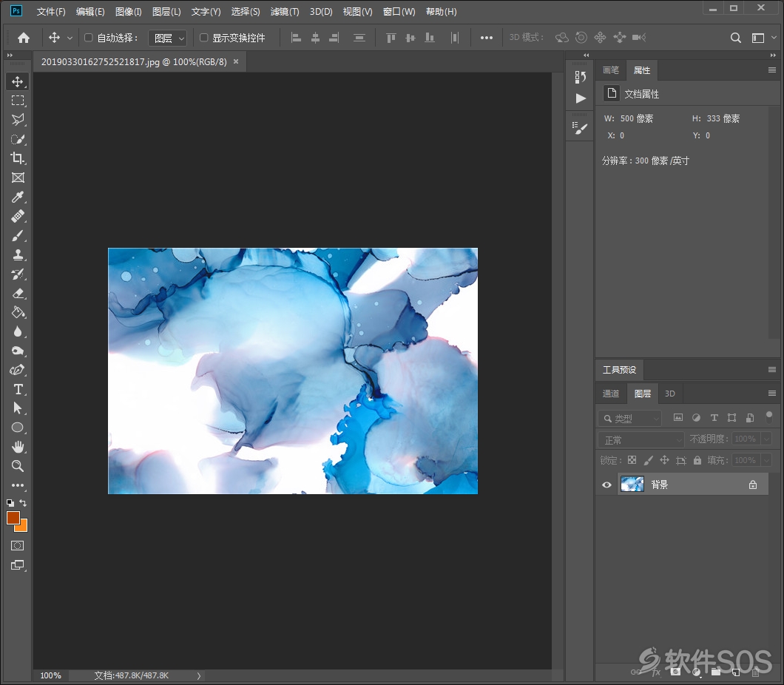Screen dimensions: 784x685
Task: Open the 滤镜(T) menu
Action: click(x=285, y=12)
